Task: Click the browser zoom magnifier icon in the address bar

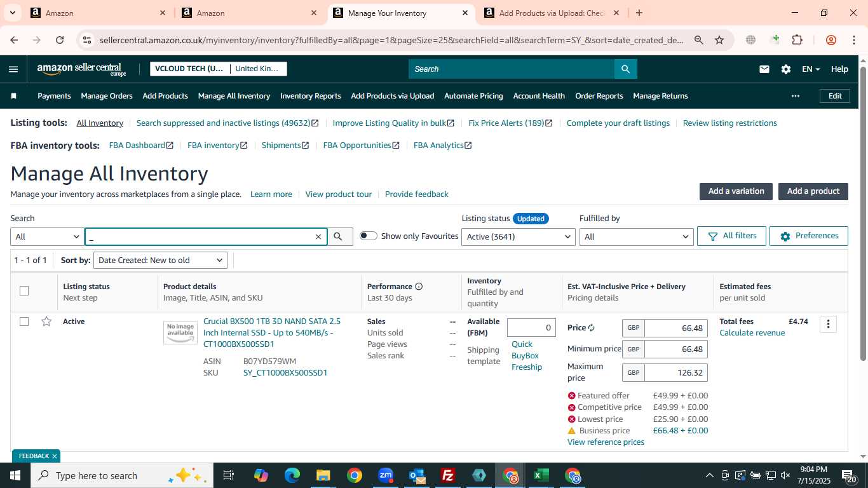Action: (x=698, y=40)
